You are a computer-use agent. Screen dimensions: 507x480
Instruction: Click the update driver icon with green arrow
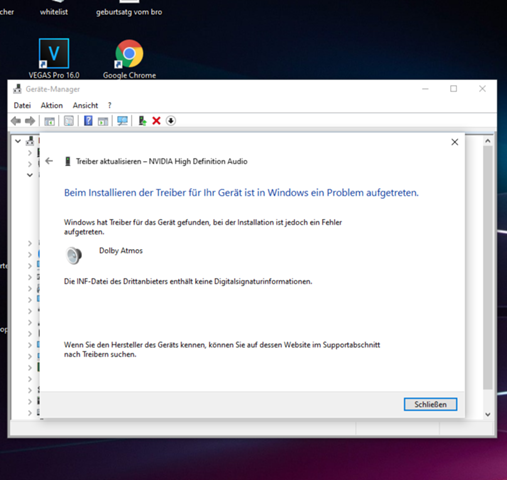(142, 121)
